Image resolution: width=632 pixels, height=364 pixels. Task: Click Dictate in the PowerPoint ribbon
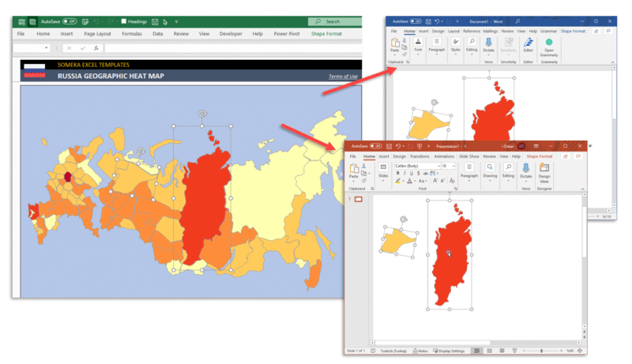(x=526, y=171)
